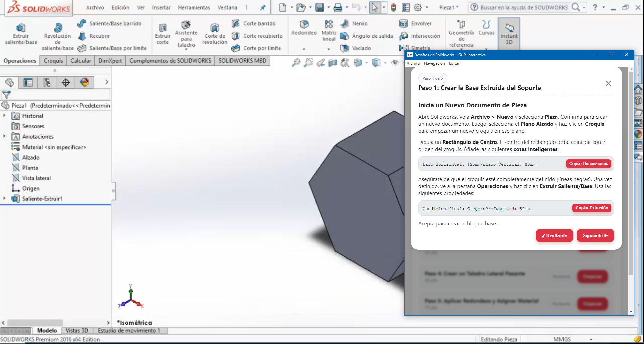Click the Extruir saliente/base tool
Image resolution: width=644 pixels, height=344 pixels.
point(21,34)
